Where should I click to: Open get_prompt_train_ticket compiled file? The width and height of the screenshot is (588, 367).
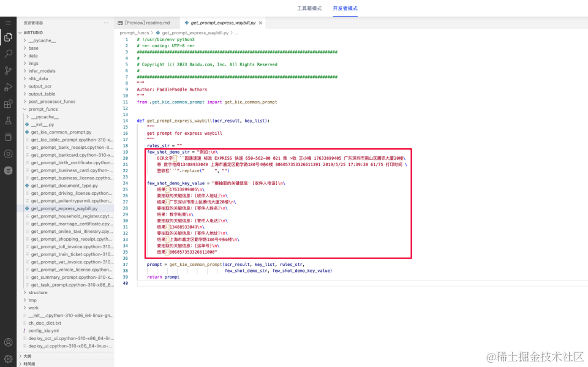(72, 254)
